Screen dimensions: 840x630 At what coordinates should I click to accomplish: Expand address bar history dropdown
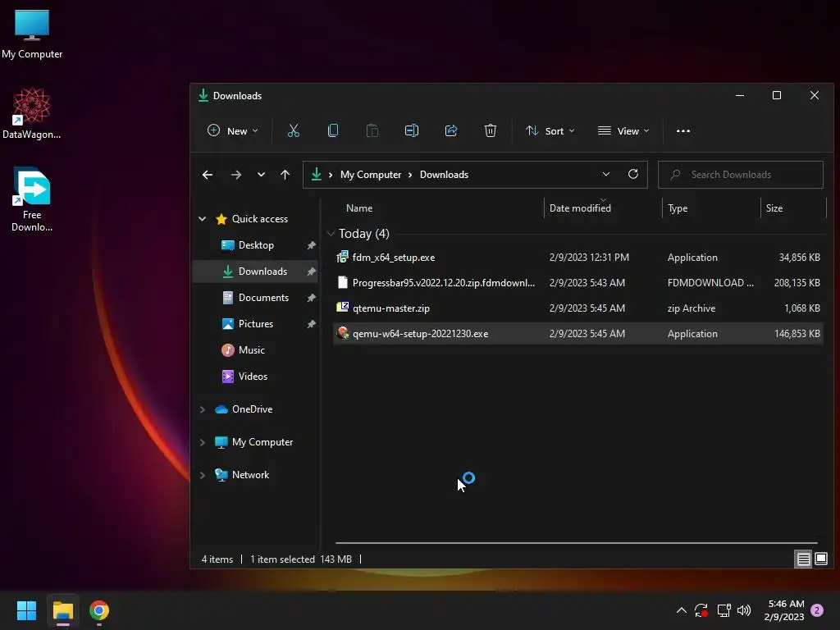click(x=606, y=174)
